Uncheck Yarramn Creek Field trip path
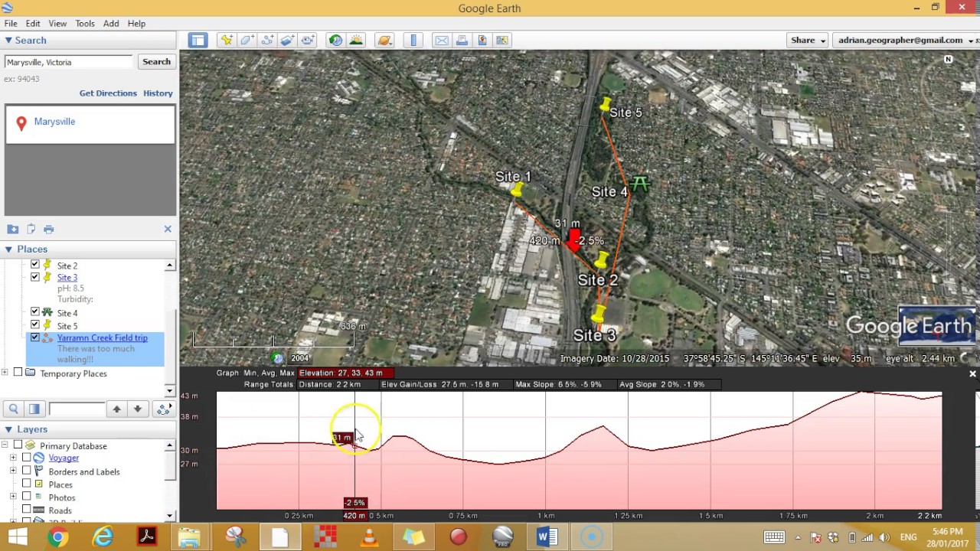This screenshot has height=551, width=980. click(x=34, y=337)
